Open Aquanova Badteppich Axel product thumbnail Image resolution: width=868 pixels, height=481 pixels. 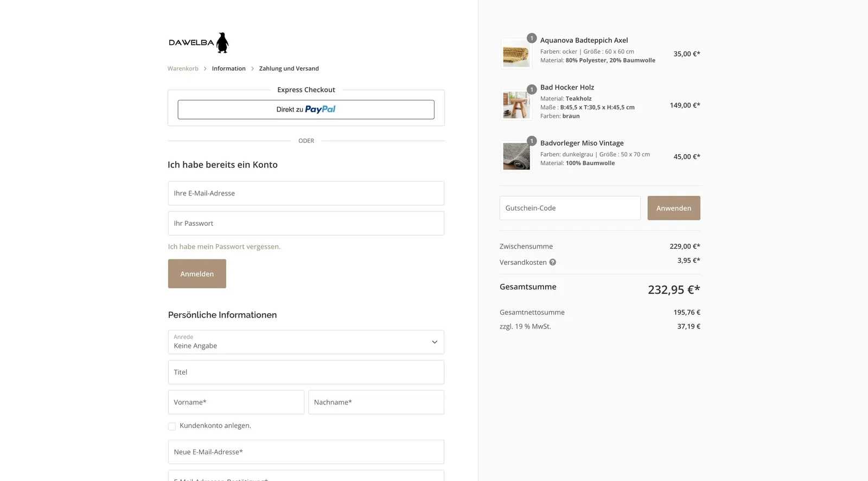[516, 54]
